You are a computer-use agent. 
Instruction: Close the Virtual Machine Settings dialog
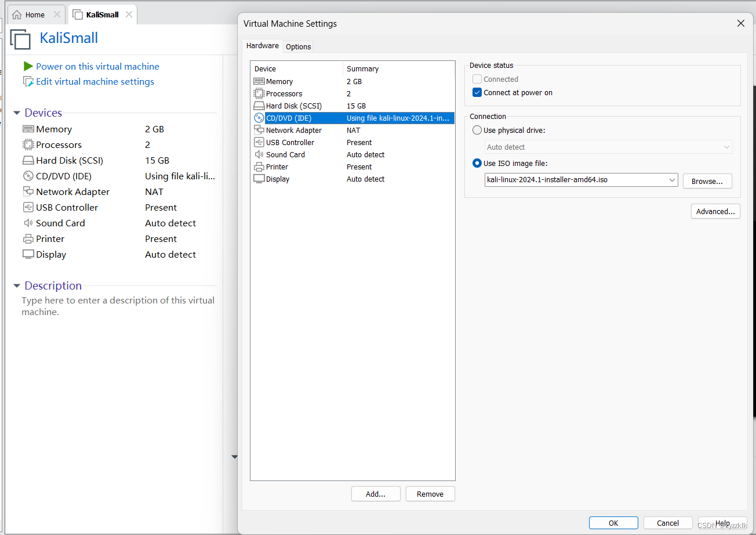(x=740, y=24)
